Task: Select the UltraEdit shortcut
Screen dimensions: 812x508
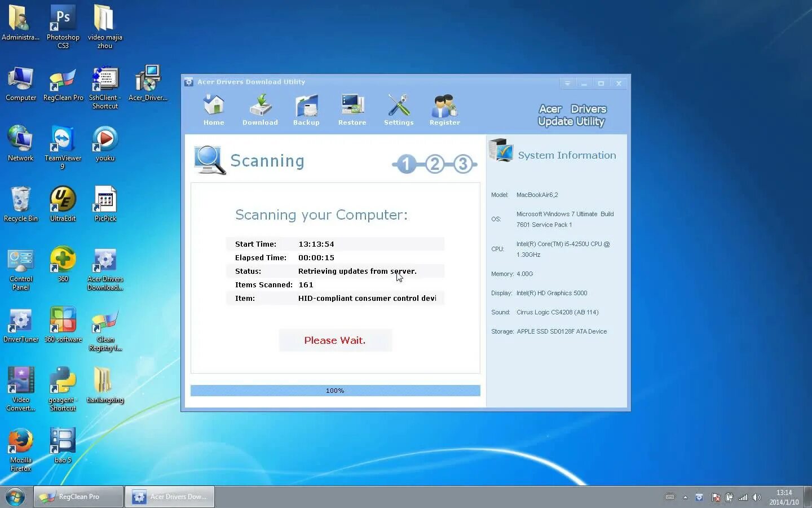Action: 63,204
